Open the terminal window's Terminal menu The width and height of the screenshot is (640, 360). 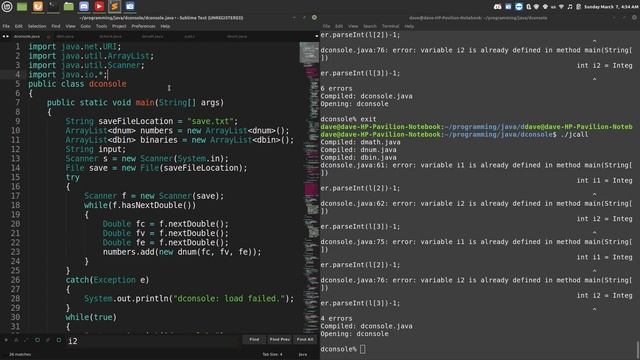[x=391, y=26]
